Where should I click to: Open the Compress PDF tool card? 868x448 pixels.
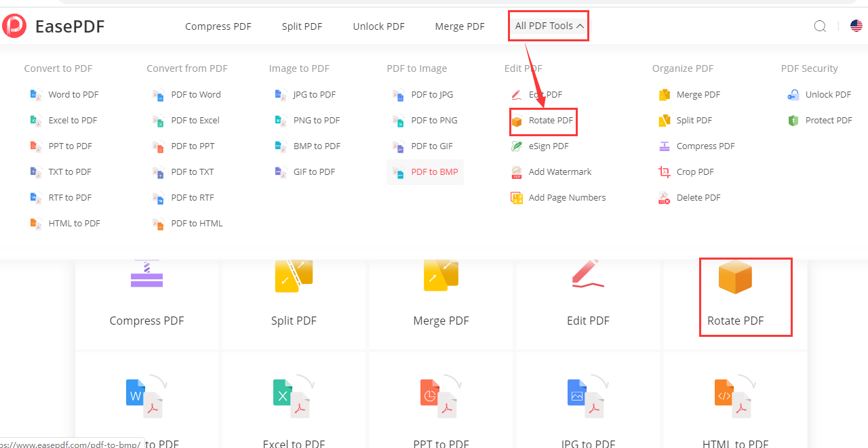click(x=146, y=304)
